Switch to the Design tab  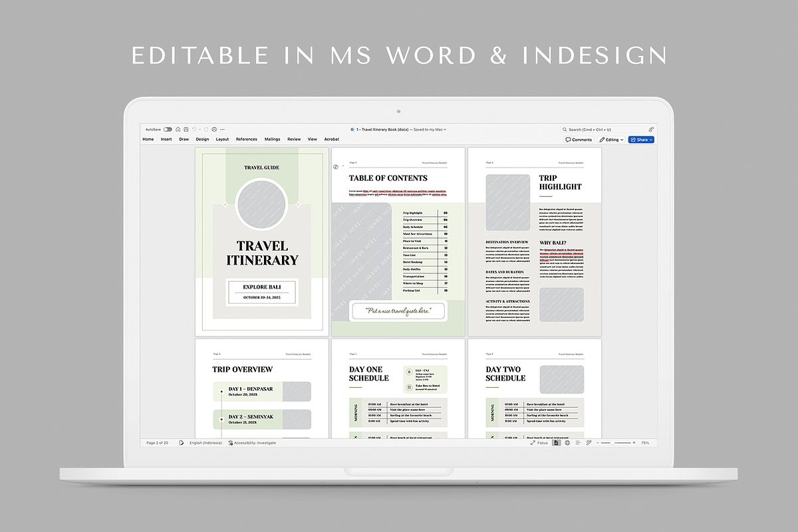(x=202, y=140)
